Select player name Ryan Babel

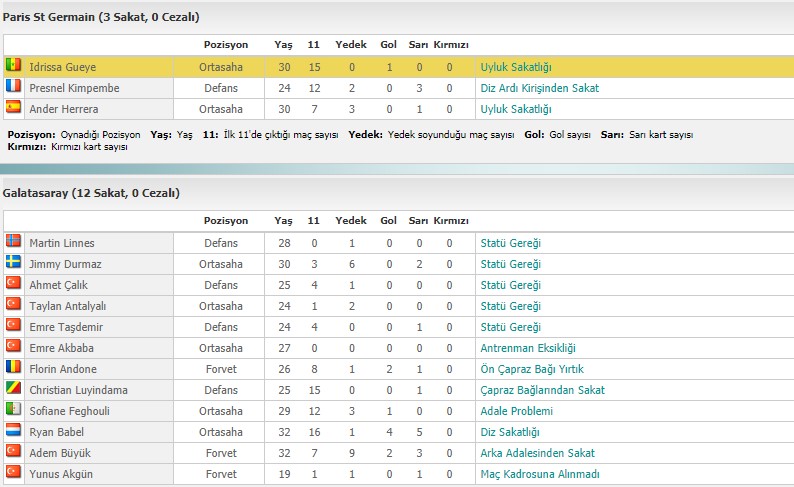click(56, 432)
